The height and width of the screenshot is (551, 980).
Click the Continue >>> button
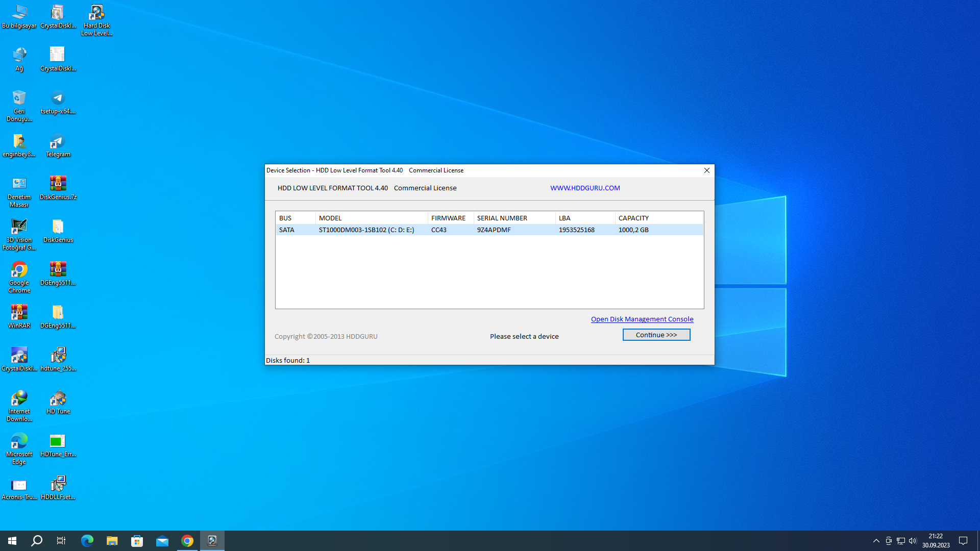click(x=656, y=335)
